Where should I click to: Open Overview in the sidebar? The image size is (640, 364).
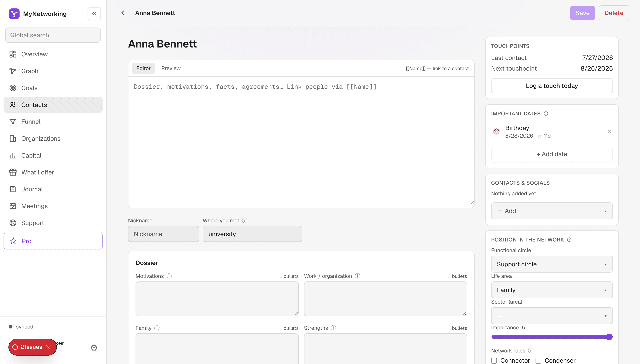tap(53, 54)
